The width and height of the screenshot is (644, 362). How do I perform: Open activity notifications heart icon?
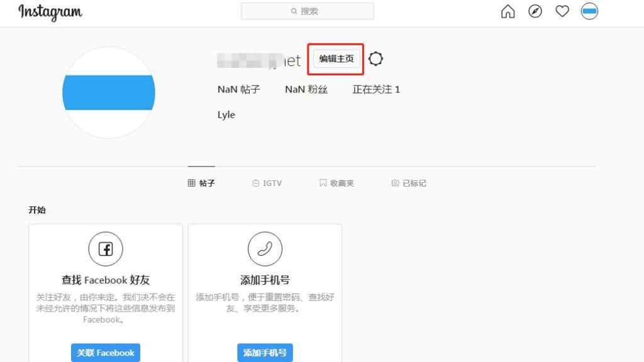pyautogui.click(x=562, y=11)
